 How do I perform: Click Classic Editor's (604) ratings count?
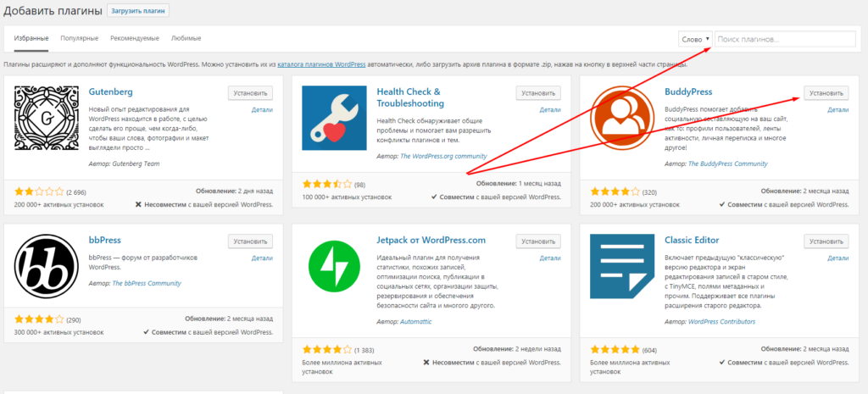click(x=650, y=350)
